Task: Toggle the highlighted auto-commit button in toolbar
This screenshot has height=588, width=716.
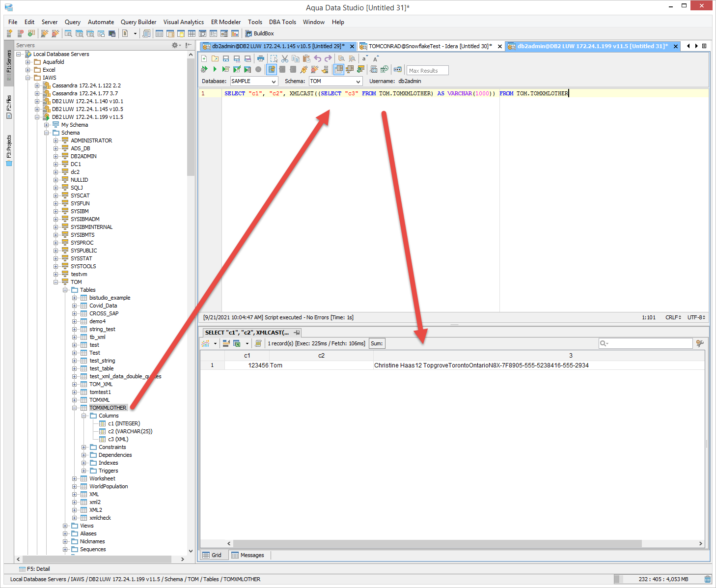Action: pyautogui.click(x=272, y=70)
